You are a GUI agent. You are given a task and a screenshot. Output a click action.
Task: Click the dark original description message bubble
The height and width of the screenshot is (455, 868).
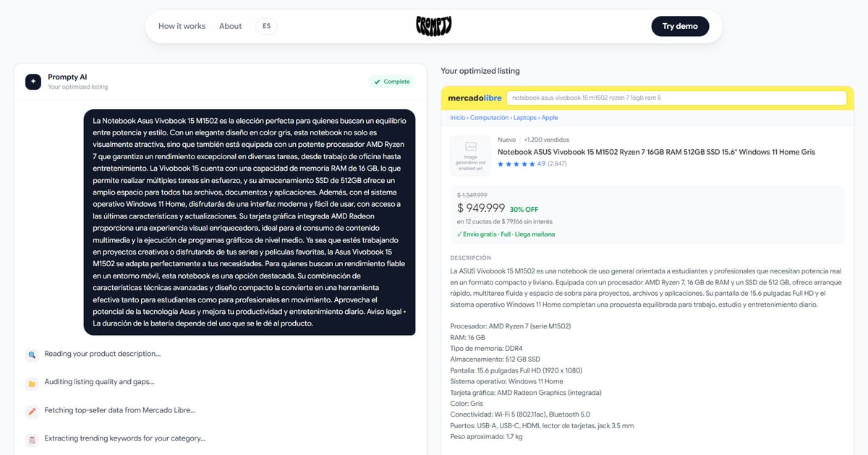[x=250, y=222]
